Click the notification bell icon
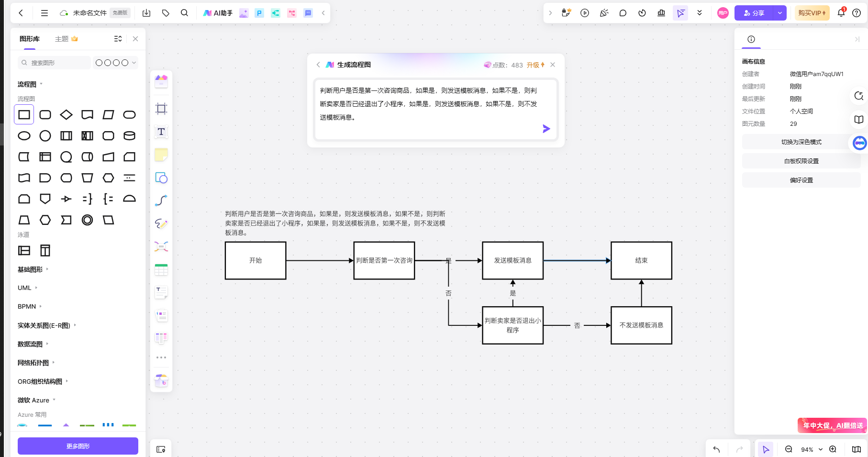Viewport: 868px width, 457px height. (841, 13)
